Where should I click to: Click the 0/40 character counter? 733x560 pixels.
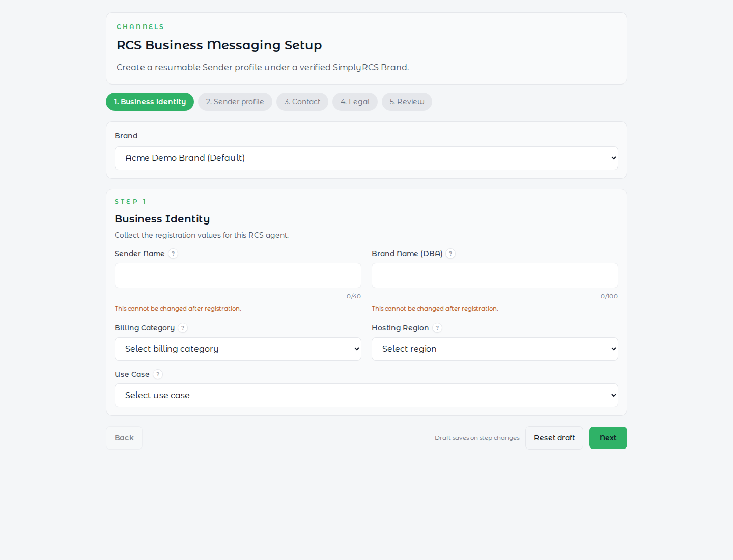tap(354, 296)
